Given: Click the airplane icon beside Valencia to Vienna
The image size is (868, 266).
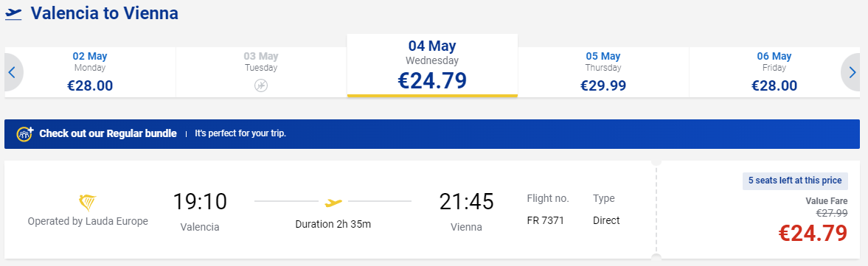Looking at the screenshot, I should point(13,14).
